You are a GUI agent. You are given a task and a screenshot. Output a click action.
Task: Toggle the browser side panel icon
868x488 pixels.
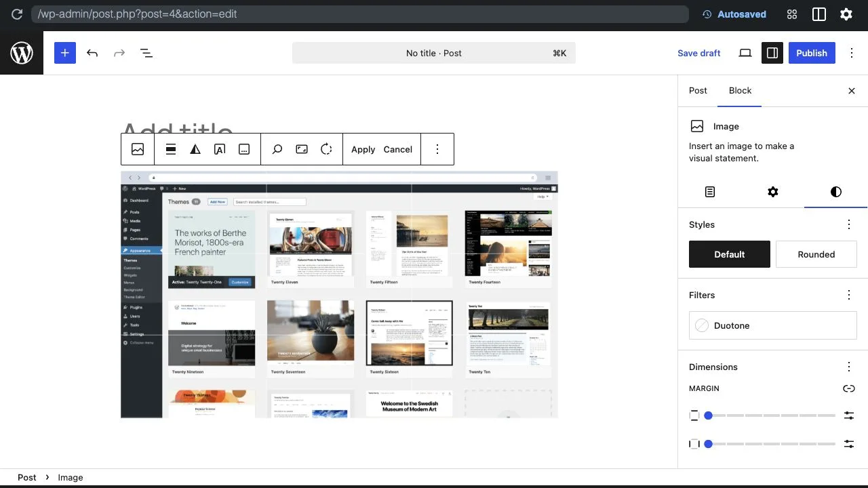[x=819, y=14]
